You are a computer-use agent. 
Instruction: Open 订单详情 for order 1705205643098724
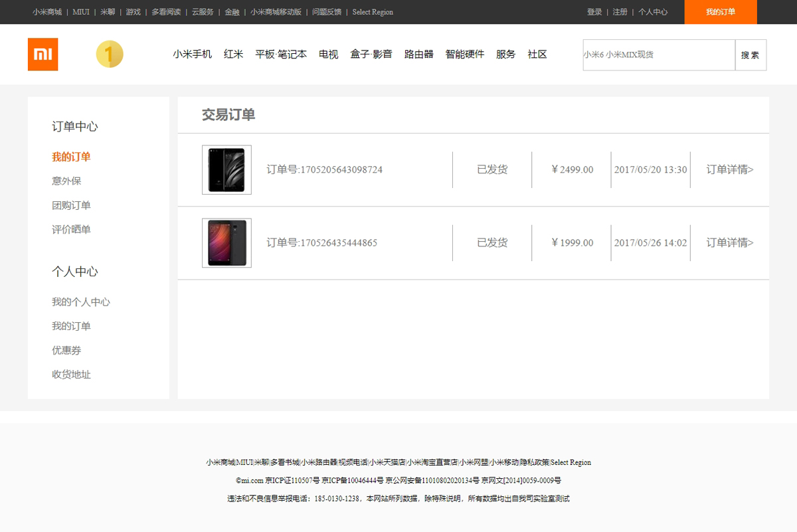click(x=730, y=169)
